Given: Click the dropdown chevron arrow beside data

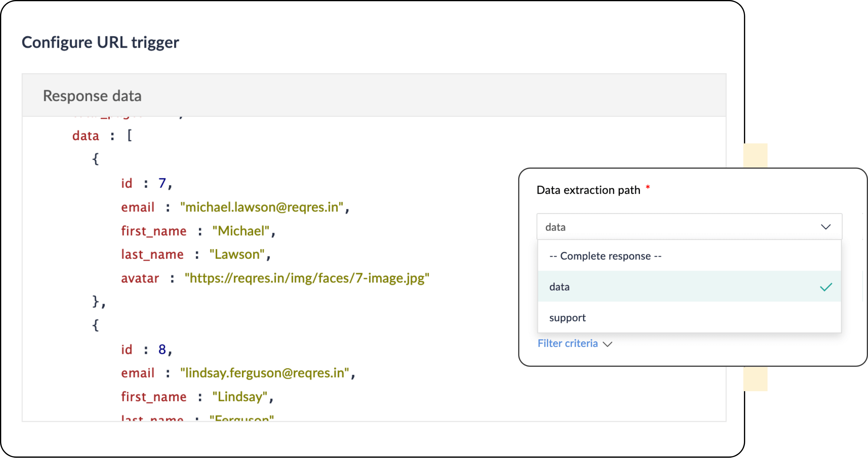Looking at the screenshot, I should pos(825,227).
